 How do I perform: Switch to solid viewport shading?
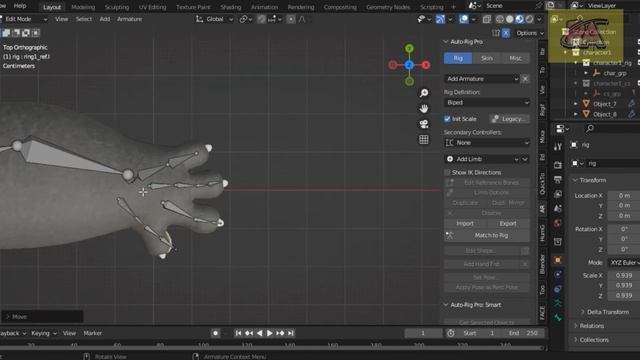pos(509,19)
